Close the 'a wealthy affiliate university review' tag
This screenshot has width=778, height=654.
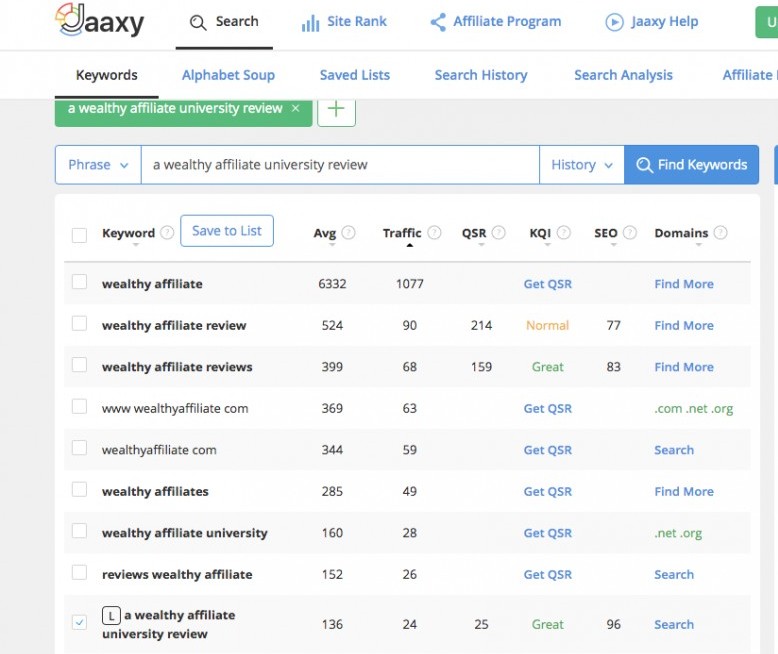296,108
